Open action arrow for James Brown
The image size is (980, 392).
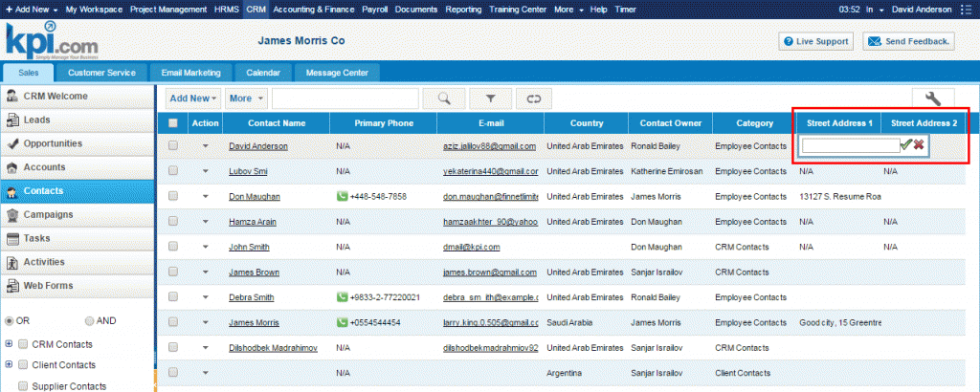[206, 272]
